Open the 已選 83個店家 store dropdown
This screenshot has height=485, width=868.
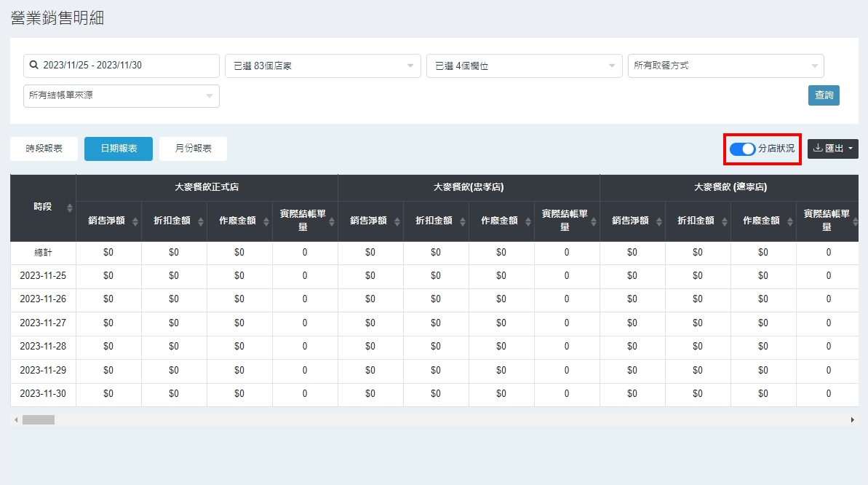(x=322, y=66)
